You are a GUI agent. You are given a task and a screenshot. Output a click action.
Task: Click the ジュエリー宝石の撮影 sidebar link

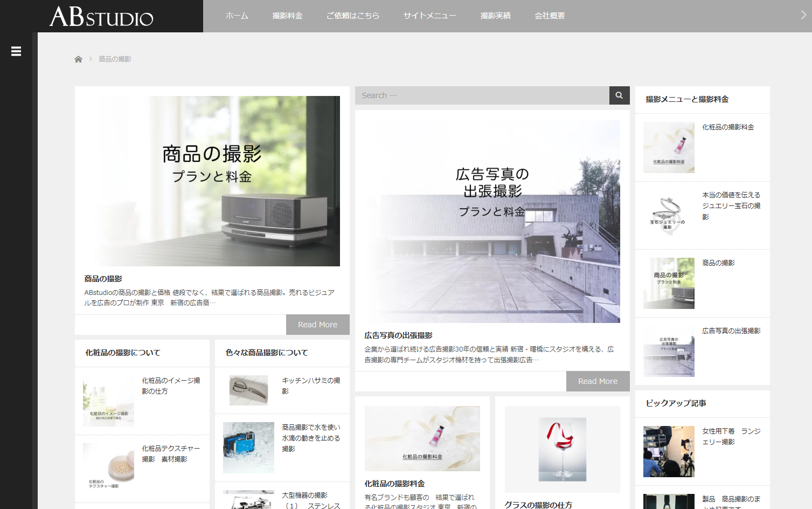pos(731,205)
